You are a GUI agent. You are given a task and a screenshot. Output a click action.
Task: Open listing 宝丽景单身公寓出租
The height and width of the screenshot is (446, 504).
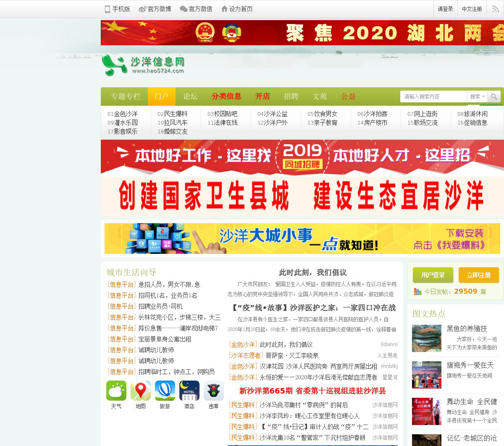[165, 339]
